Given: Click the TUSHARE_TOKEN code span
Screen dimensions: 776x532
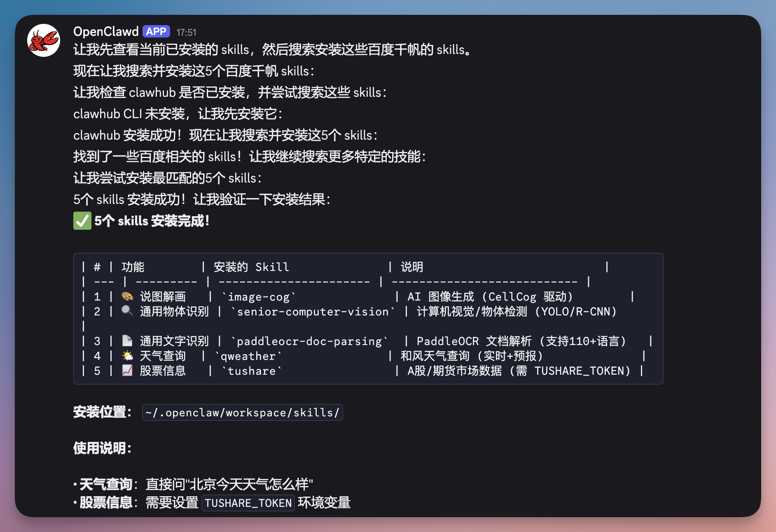Looking at the screenshot, I should click(248, 503).
